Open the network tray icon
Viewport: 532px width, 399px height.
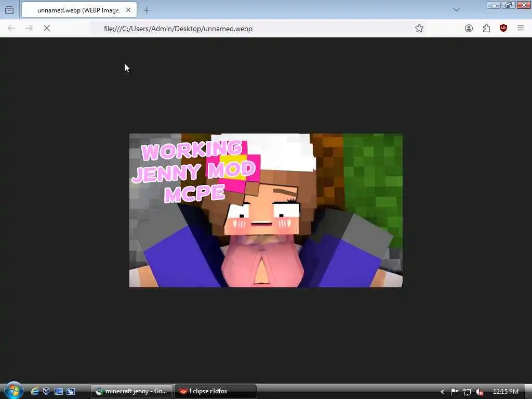tap(467, 392)
